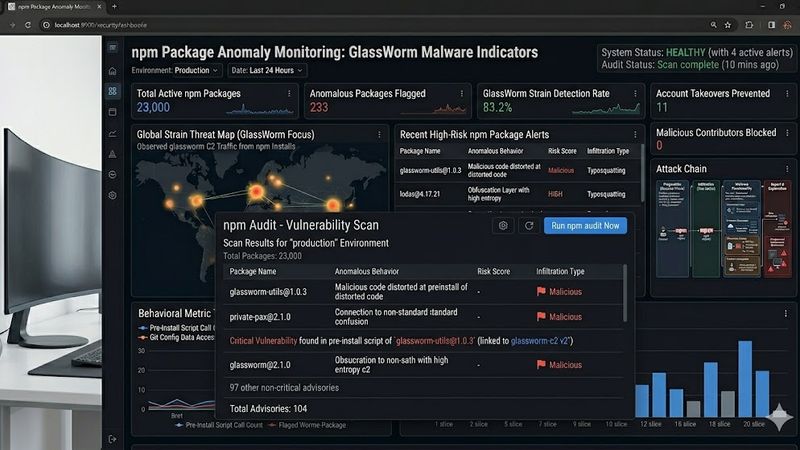Click the tallest blue bar in bar chart
Viewport: 800px width, 450px height.
point(745,379)
